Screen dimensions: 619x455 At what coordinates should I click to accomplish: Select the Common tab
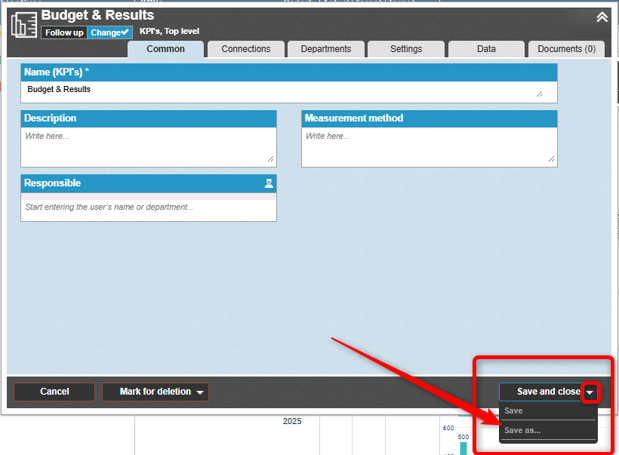point(165,49)
